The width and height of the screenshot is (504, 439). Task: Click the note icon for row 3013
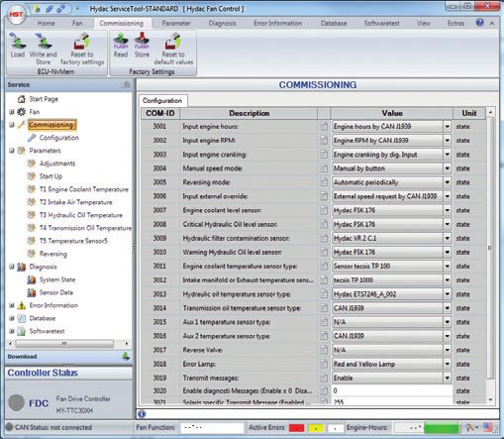pyautogui.click(x=324, y=294)
